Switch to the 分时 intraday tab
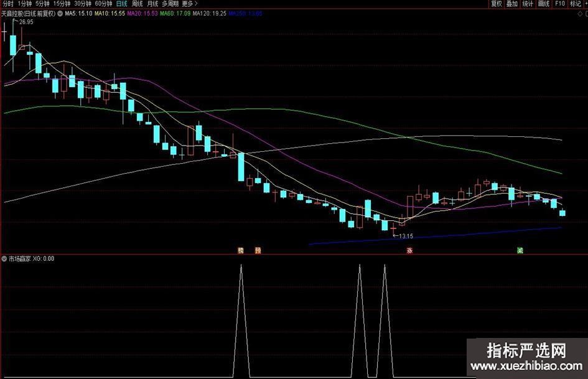The height and width of the screenshot is (379, 588). [x=8, y=4]
